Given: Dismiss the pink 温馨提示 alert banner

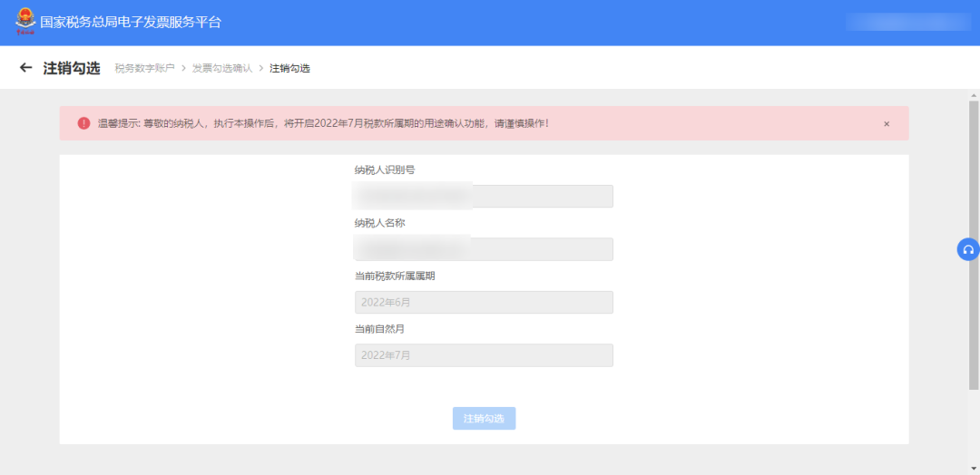Looking at the screenshot, I should 887,123.
